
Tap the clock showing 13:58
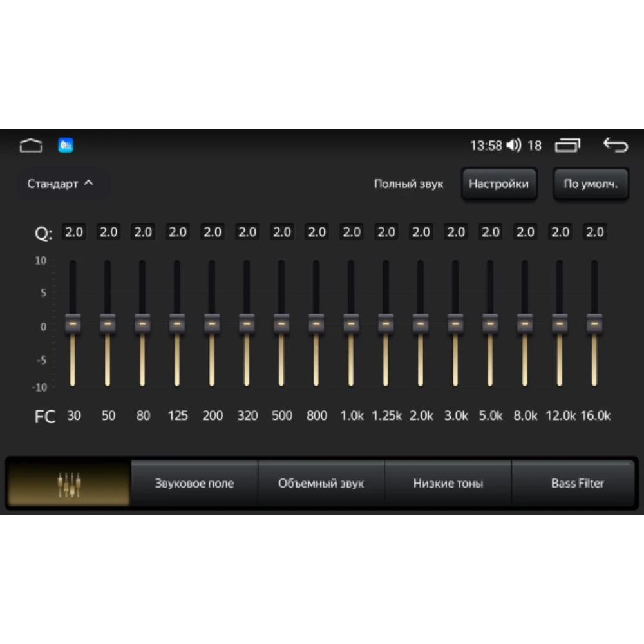[486, 146]
